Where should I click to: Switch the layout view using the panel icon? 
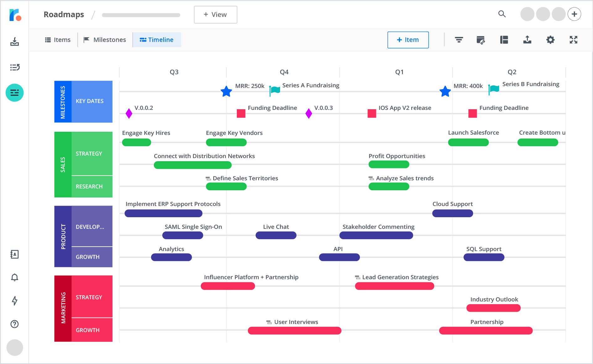click(x=504, y=40)
